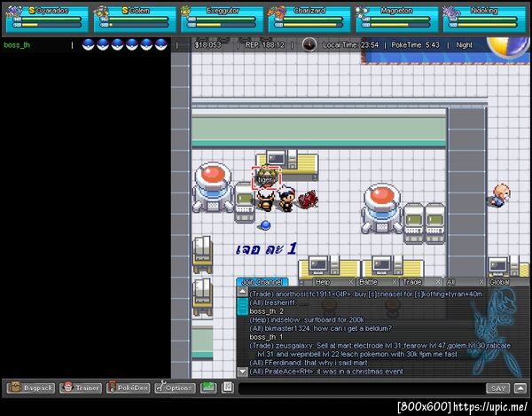Click the "boss_th: 1" chat line
Screen dimensions: 532x416
coord(266,337)
